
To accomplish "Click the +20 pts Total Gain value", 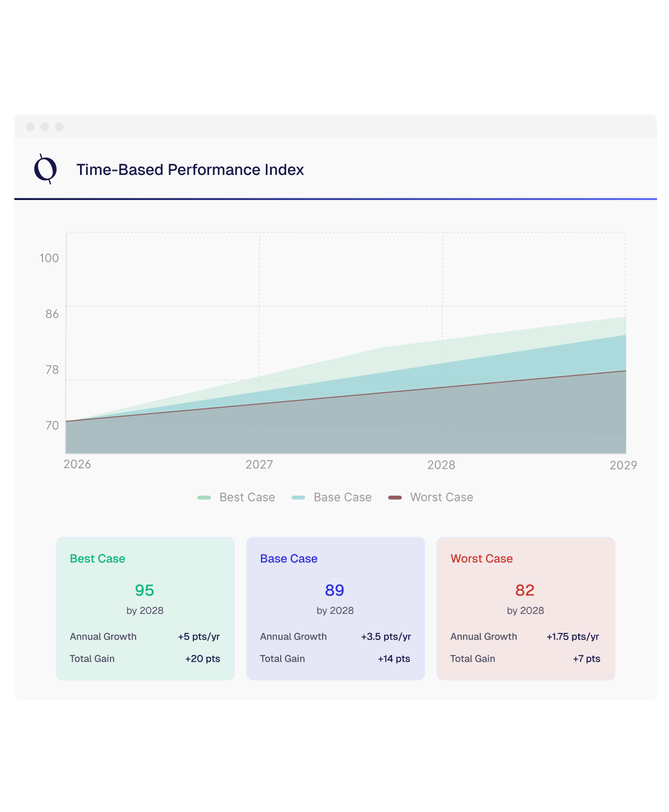I will click(202, 659).
